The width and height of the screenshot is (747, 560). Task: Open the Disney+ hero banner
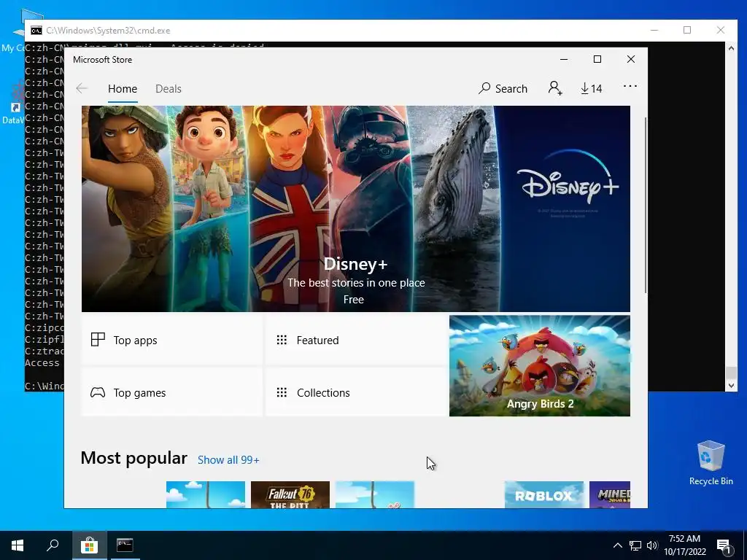click(355, 209)
